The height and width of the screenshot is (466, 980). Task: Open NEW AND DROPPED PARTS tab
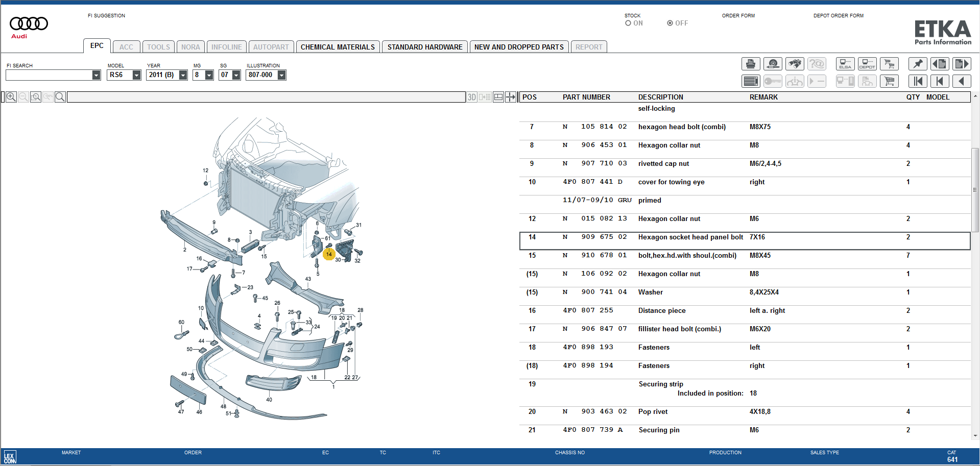pos(518,47)
